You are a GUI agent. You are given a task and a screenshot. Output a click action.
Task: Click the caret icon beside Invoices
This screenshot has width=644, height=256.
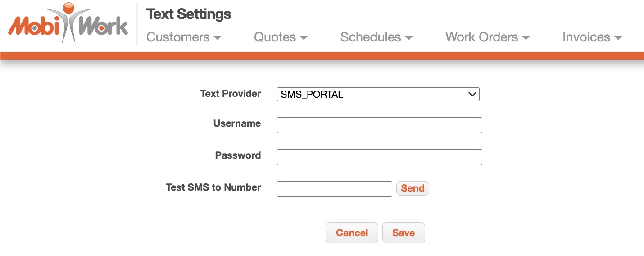click(618, 38)
